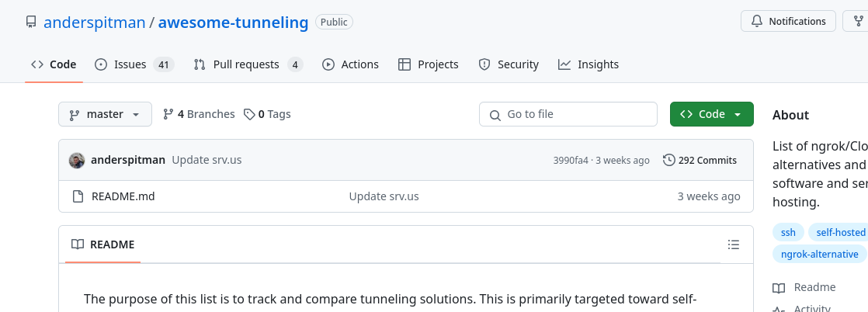Click the Branches fork icon
868x312 pixels.
pyautogui.click(x=168, y=114)
